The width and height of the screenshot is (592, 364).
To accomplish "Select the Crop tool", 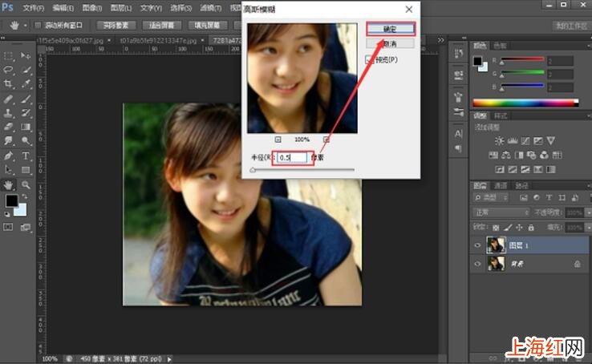I will (x=8, y=83).
